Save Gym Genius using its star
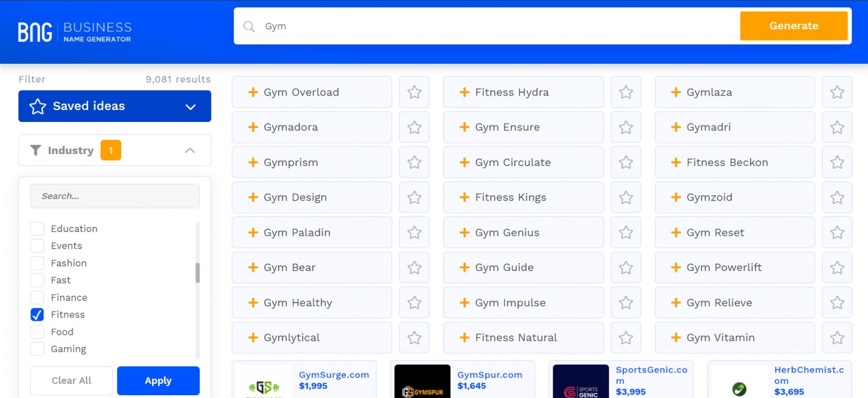 tap(626, 233)
